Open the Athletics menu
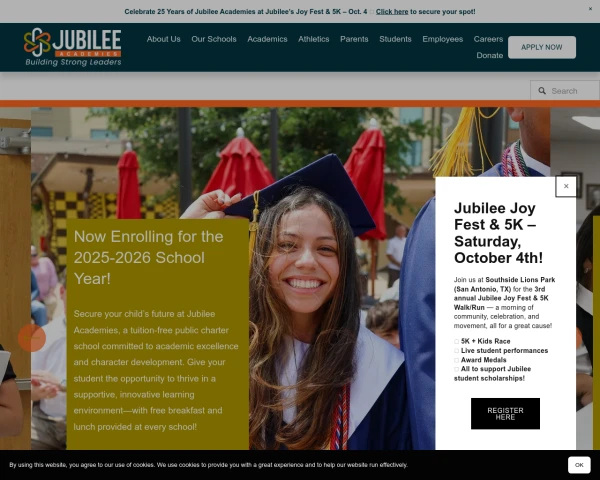 313,39
